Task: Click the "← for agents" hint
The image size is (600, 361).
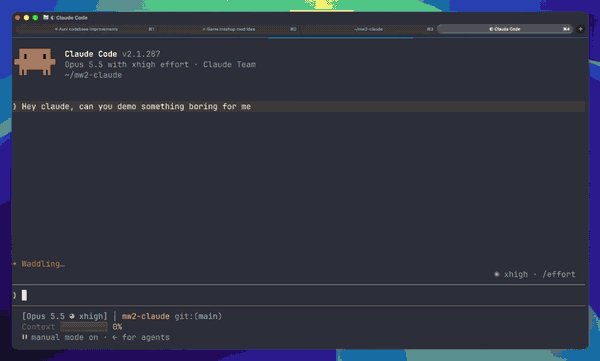Action: pyautogui.click(x=141, y=337)
